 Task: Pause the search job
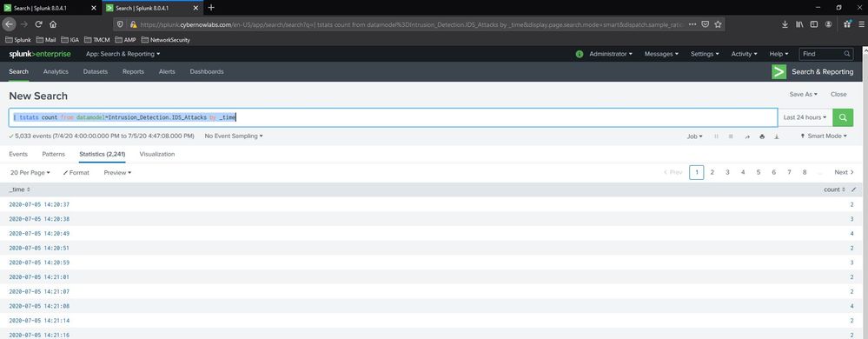pos(717,136)
